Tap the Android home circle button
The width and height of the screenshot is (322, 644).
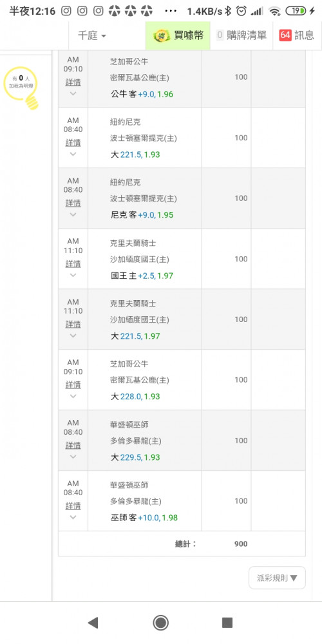tap(161, 623)
